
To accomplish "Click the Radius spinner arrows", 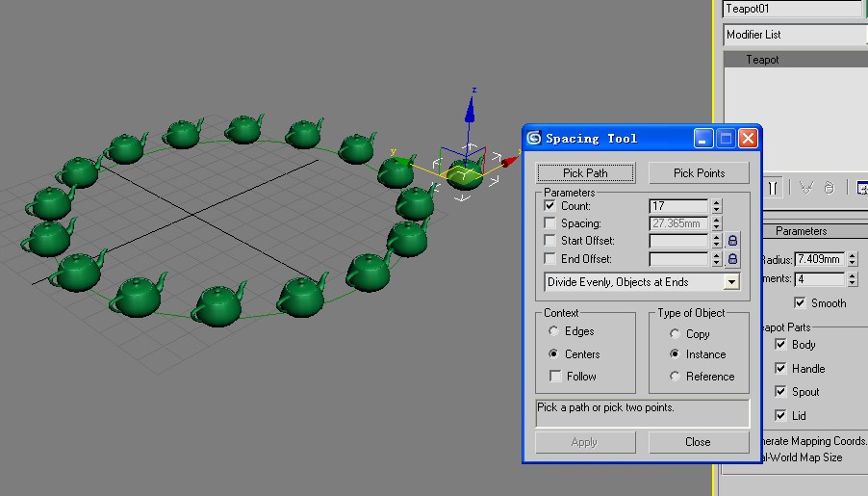I will coord(853,259).
